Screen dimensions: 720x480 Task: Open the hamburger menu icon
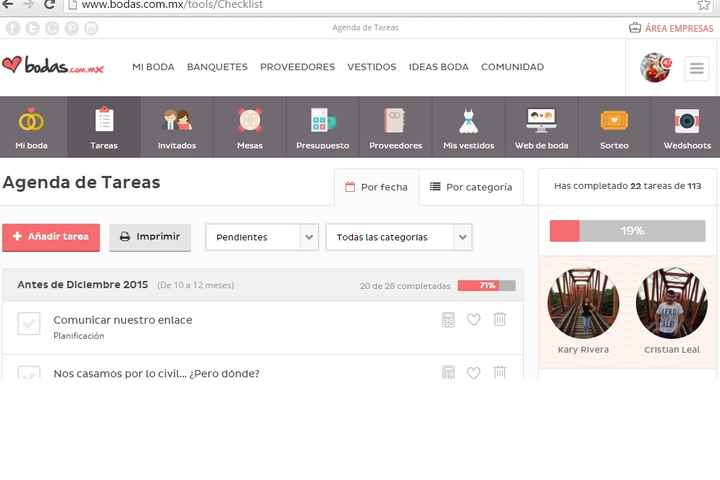(x=697, y=68)
